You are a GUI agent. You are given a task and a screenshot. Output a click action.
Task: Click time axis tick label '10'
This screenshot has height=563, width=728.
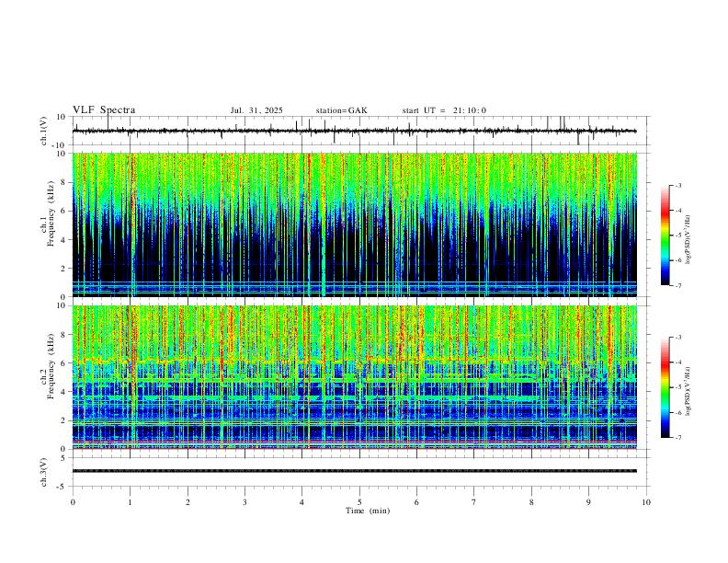click(x=646, y=502)
